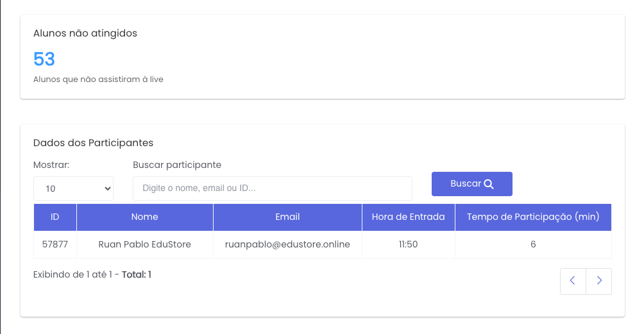Click the Tempo de Participação column header
This screenshot has width=644, height=334.
533,217
